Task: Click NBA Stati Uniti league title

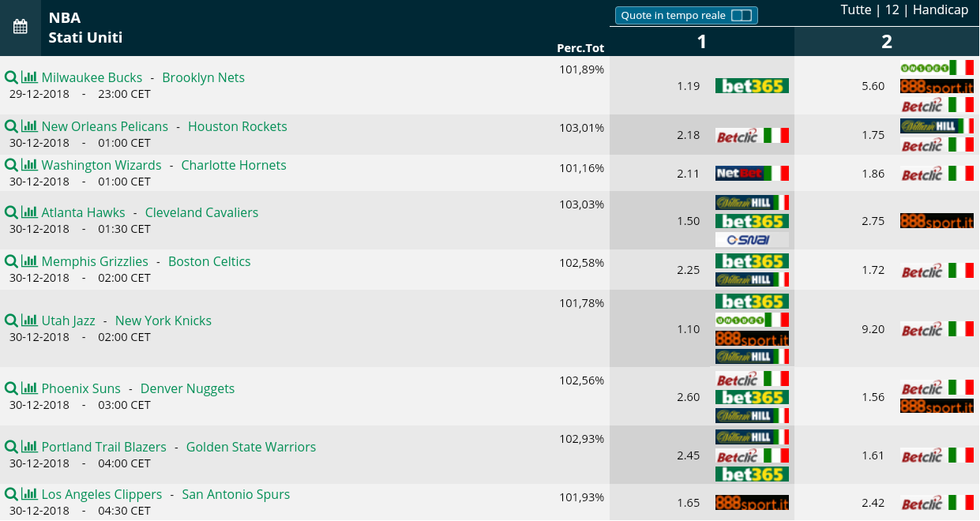Action: click(x=85, y=28)
